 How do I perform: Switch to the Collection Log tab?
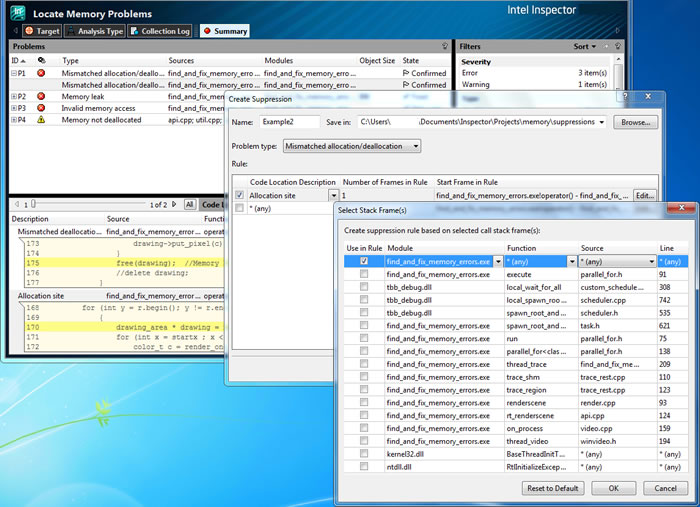[x=160, y=31]
